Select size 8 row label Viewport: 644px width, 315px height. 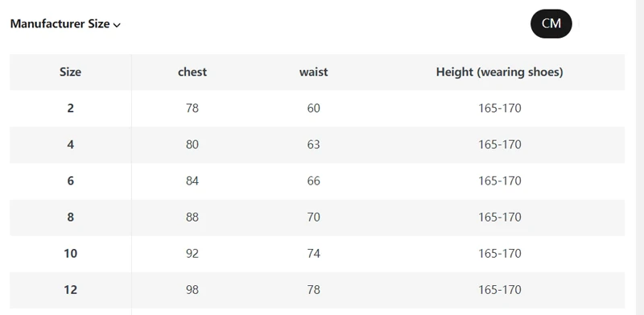pyautogui.click(x=71, y=217)
